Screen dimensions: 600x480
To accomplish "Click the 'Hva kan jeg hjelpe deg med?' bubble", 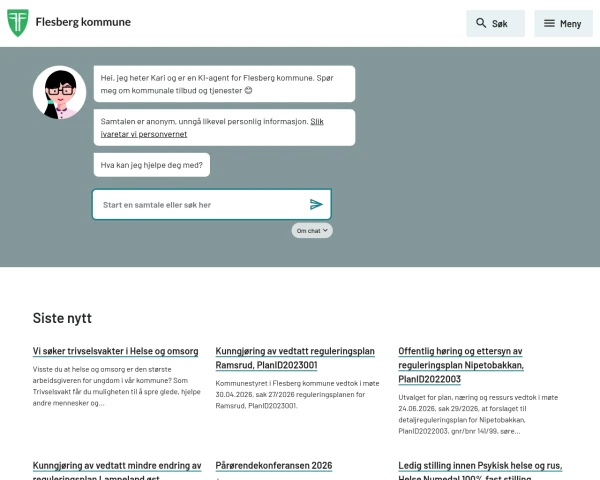I will (x=152, y=165).
